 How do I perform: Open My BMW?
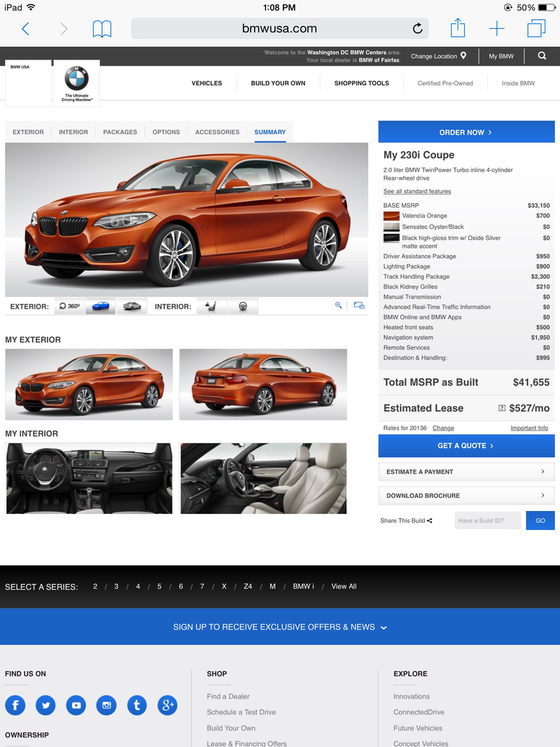501,56
